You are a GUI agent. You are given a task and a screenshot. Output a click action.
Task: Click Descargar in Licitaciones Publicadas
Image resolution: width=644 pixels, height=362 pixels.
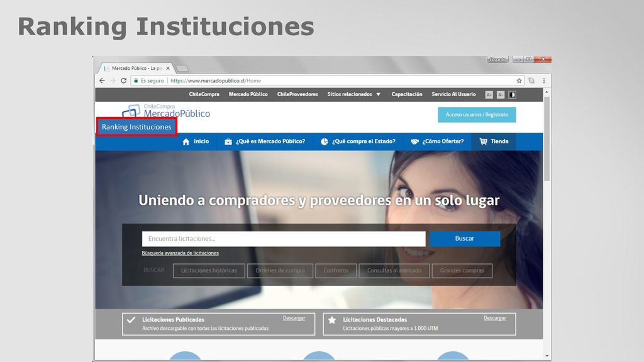pos(294,318)
